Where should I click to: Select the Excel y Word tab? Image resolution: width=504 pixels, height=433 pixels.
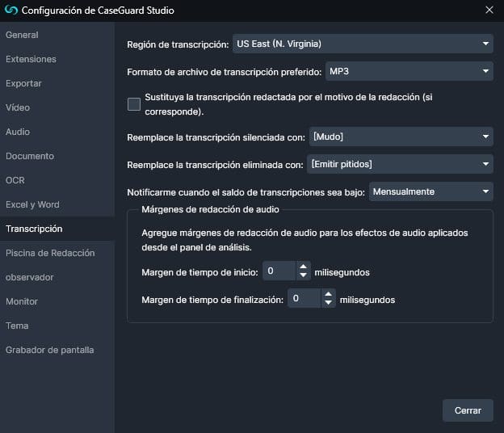[x=57, y=204]
